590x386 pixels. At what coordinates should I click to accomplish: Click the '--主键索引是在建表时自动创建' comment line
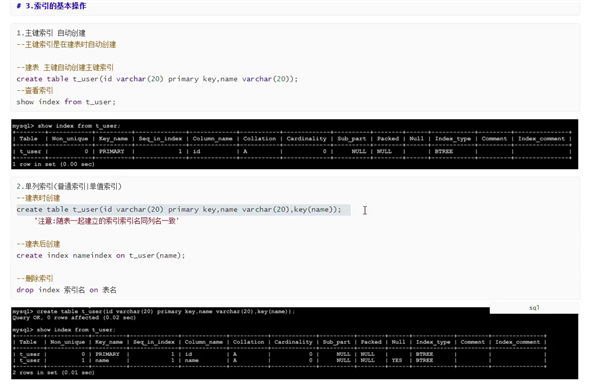pyautogui.click(x=66, y=45)
